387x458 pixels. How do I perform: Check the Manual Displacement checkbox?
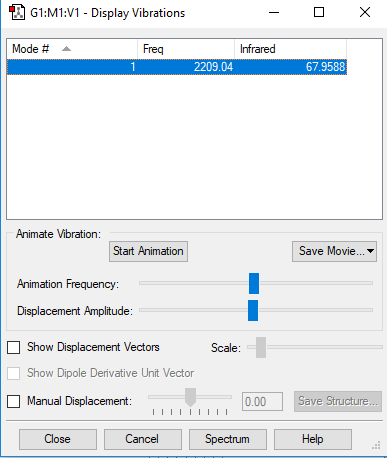[x=14, y=401]
